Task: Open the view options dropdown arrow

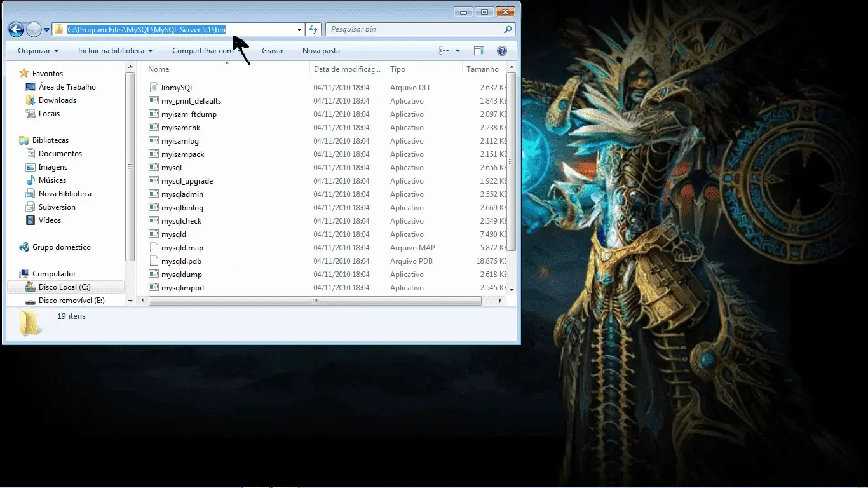Action: pyautogui.click(x=458, y=51)
